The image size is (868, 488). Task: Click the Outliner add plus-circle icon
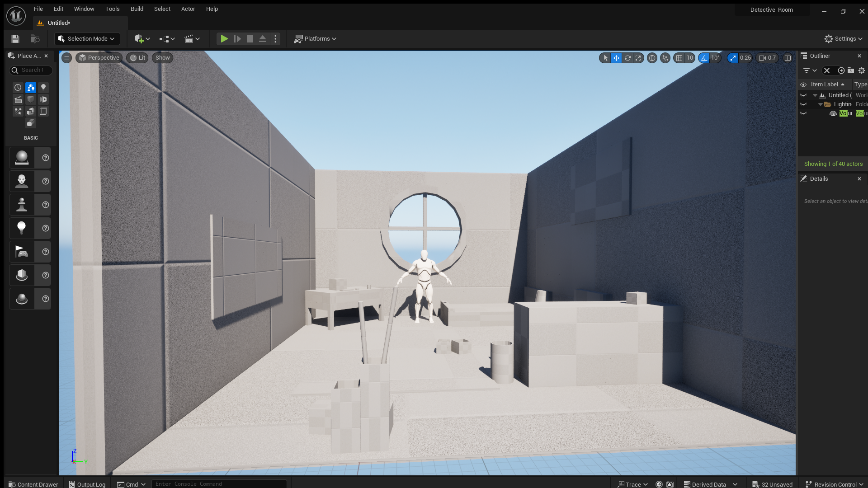[841, 70]
